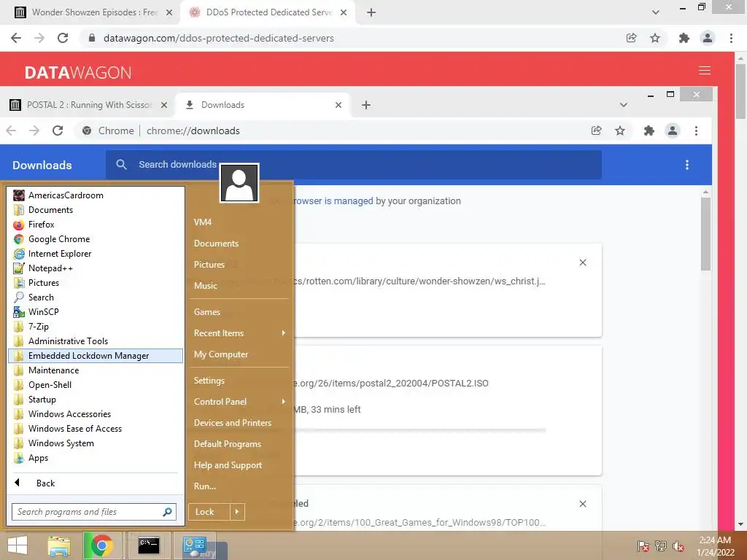Follow the 'browser is managed' link
This screenshot has width=747, height=560.
pyautogui.click(x=333, y=201)
